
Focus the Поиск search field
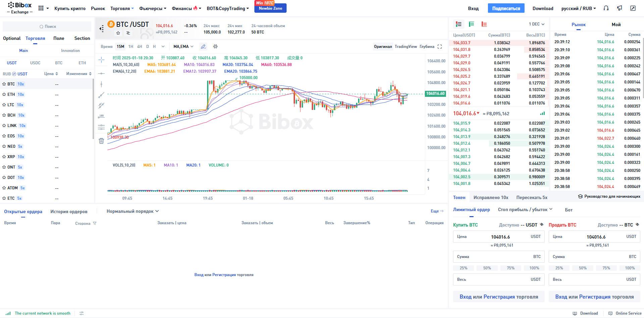[47, 26]
